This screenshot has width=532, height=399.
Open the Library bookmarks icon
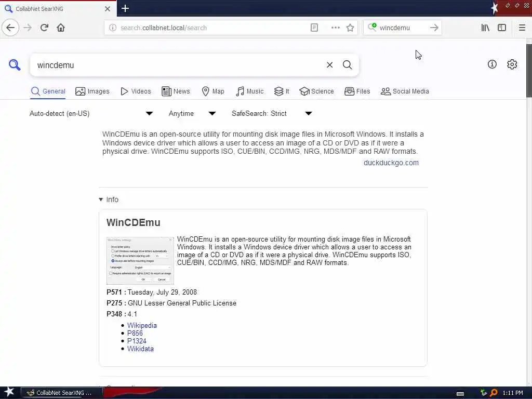[x=485, y=28]
